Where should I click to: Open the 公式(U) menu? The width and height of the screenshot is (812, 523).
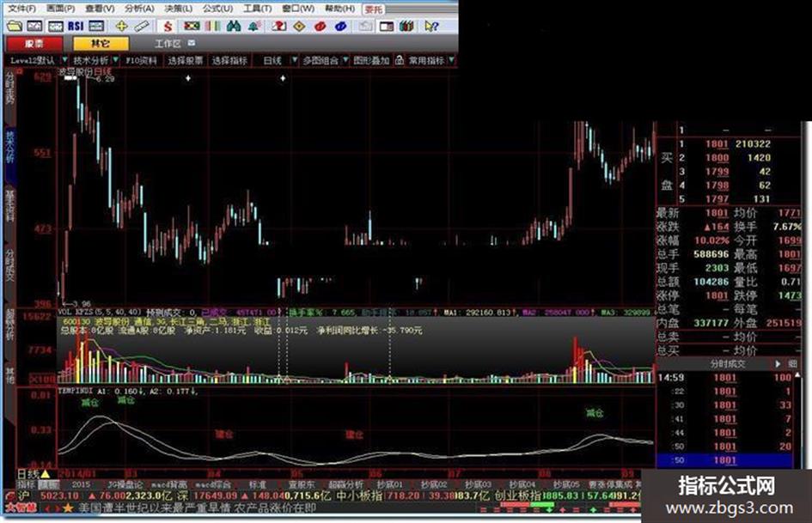tap(217, 9)
